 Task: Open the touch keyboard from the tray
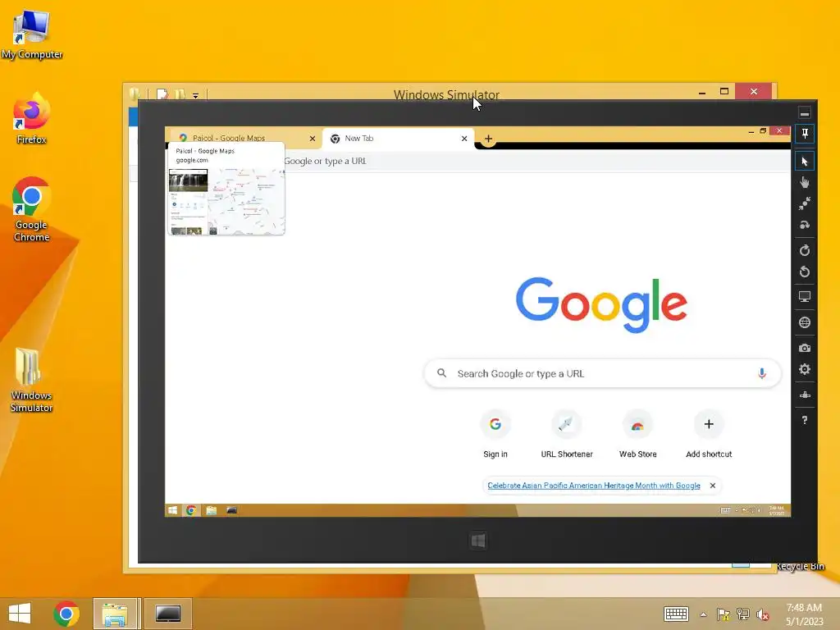pyautogui.click(x=676, y=614)
